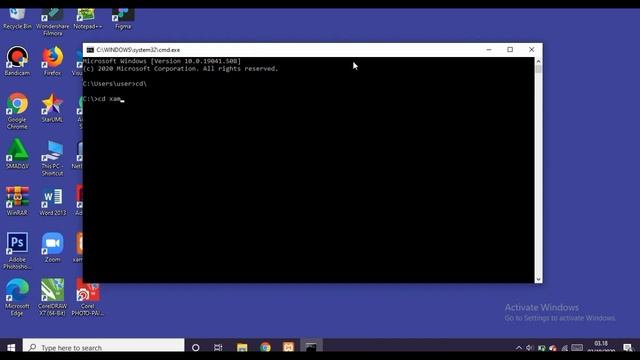Select the StarUML desktop shortcut
This screenshot has width=640, height=360.
pyautogui.click(x=52, y=108)
